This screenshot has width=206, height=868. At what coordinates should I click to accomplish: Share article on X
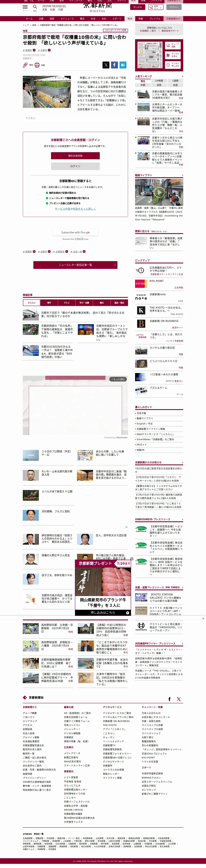coord(106,65)
